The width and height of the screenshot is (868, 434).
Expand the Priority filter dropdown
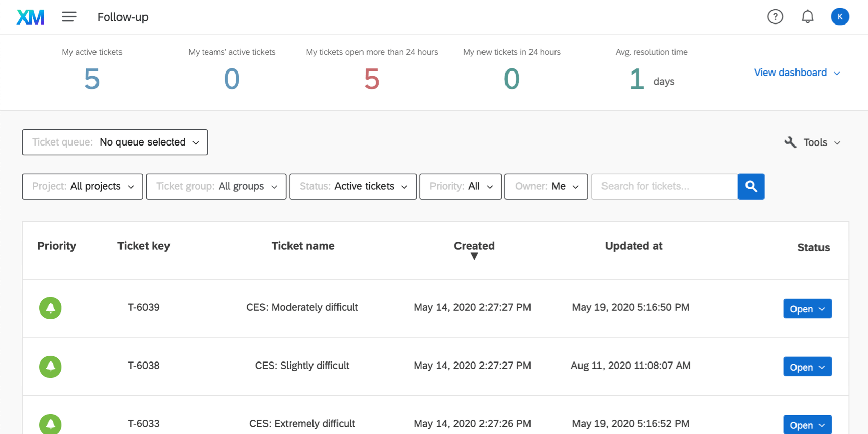pos(461,186)
